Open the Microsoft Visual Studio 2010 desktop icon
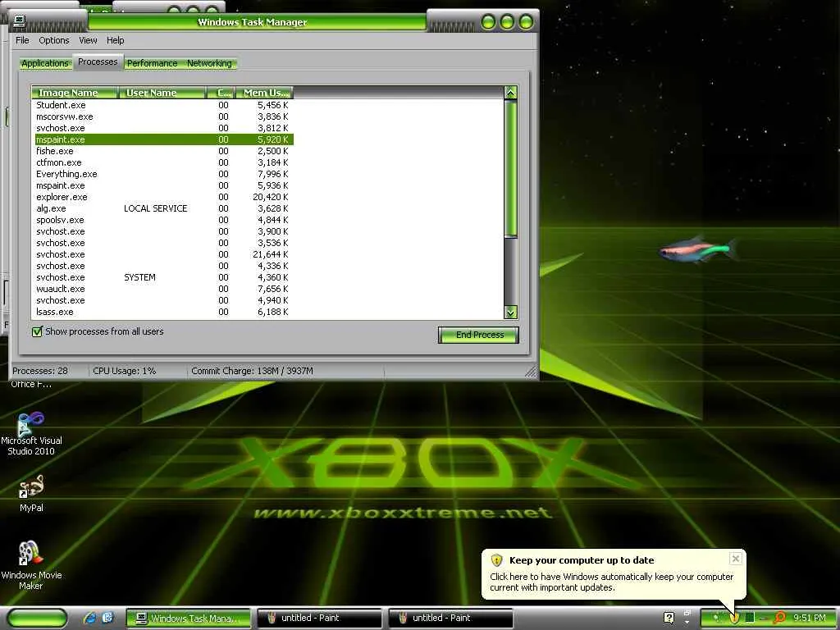This screenshot has height=630, width=840. point(31,433)
